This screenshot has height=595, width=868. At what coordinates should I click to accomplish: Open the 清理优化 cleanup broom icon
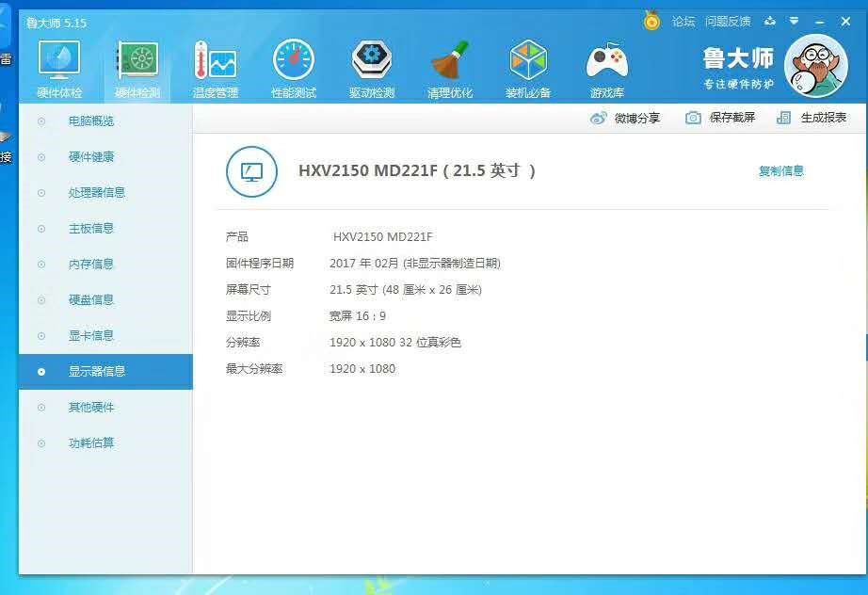point(449,59)
